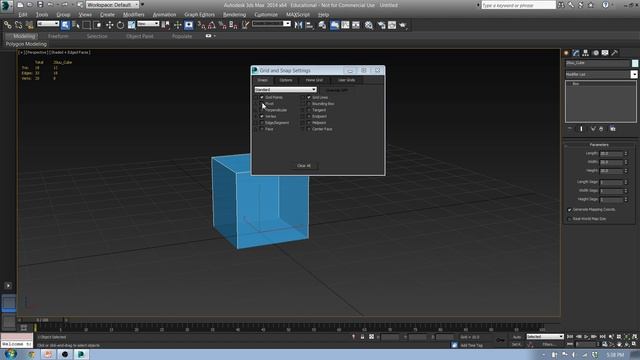Image resolution: width=640 pixels, height=360 pixels.
Task: Click the object color swatch
Action: click(x=635, y=63)
